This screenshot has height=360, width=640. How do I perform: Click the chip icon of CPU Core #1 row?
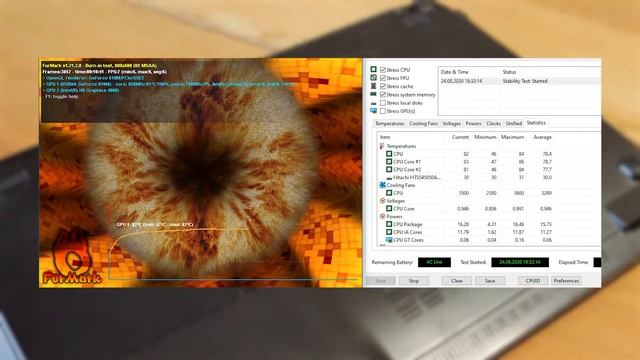coord(389,162)
